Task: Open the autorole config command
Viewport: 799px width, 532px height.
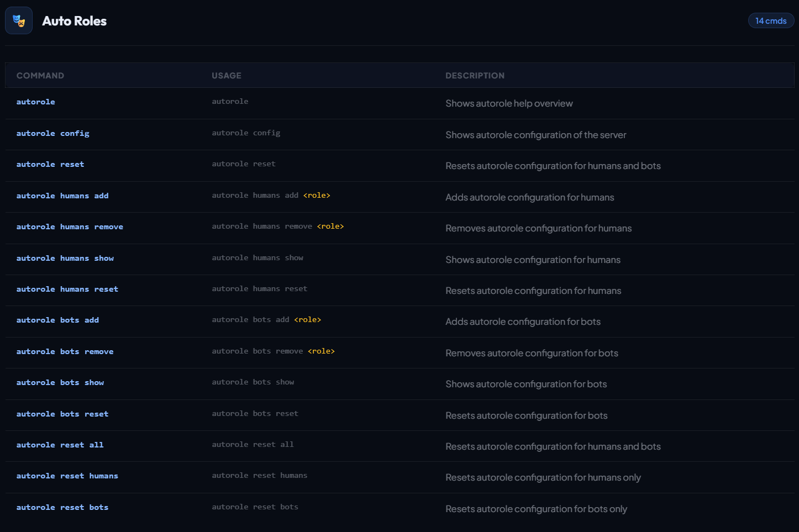Action: tap(53, 134)
